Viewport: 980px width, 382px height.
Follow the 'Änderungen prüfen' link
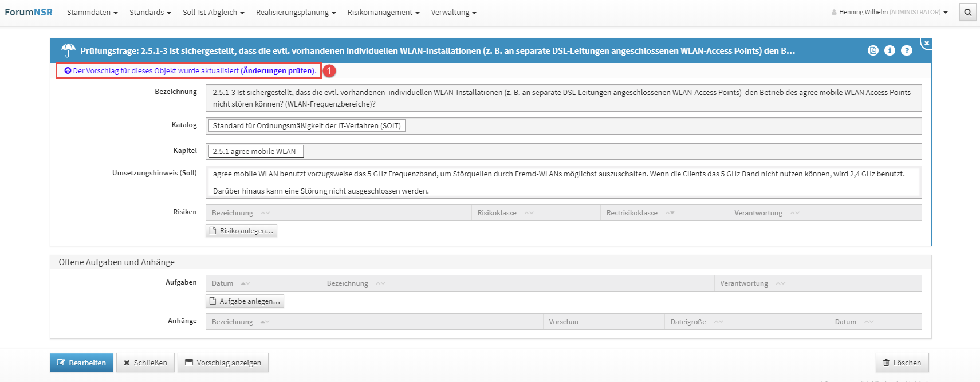pyautogui.click(x=278, y=71)
